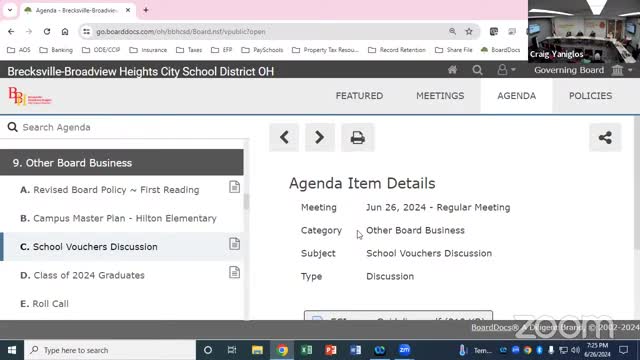Open the user account menu
Viewport: 640px width, 360px height.
(x=506, y=70)
